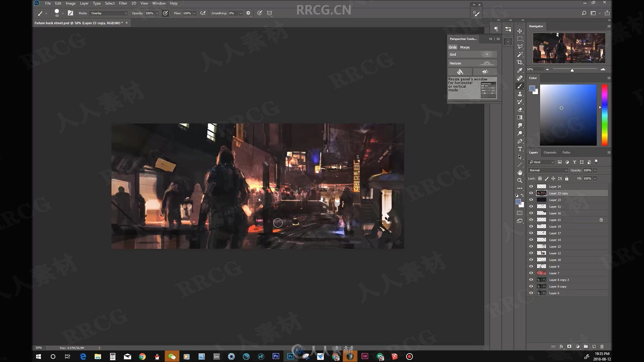Click the Zoom tool in toolbar

coord(520,180)
